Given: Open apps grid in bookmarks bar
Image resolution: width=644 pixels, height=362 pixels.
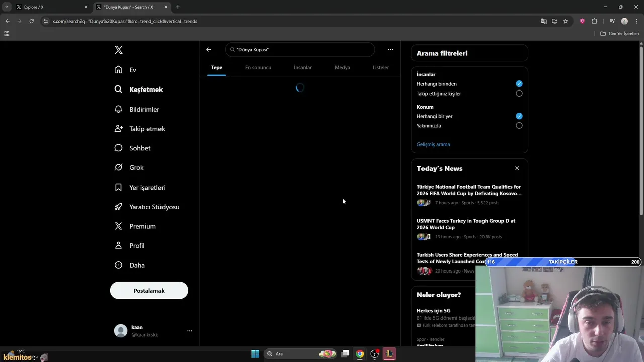Looking at the screenshot, I should tap(7, 33).
